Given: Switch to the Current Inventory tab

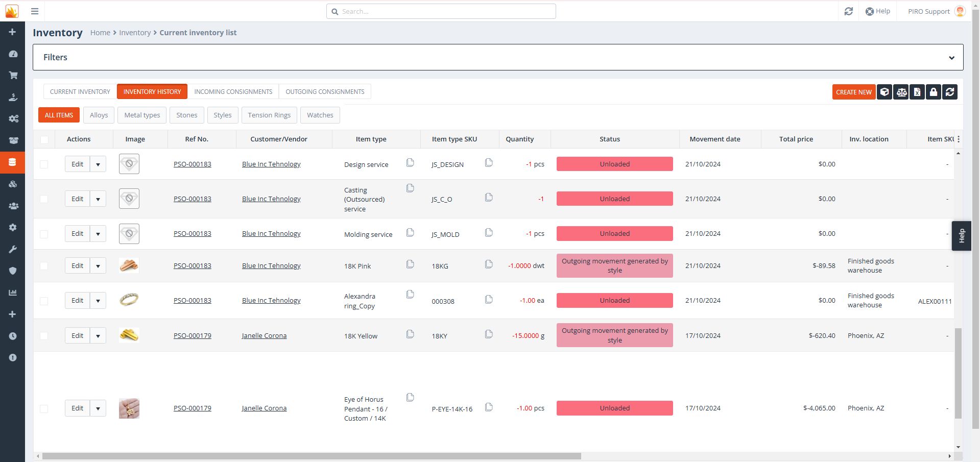Looking at the screenshot, I should pos(80,92).
